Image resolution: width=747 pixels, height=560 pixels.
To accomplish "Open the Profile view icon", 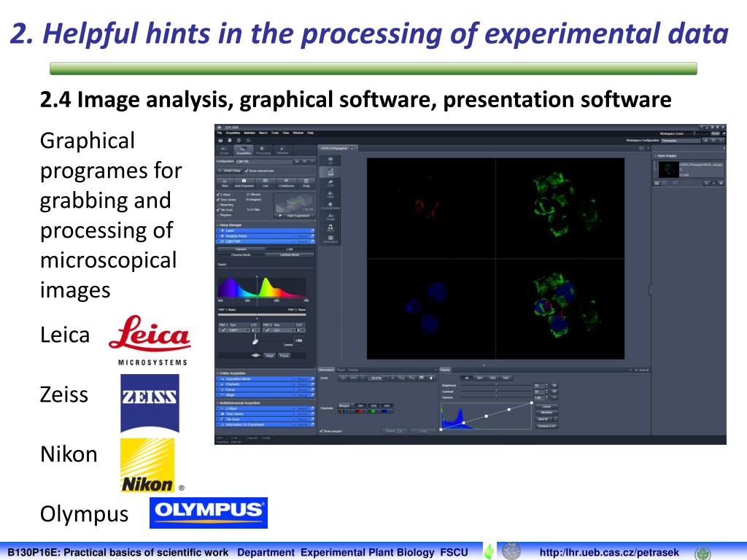I will (x=330, y=217).
